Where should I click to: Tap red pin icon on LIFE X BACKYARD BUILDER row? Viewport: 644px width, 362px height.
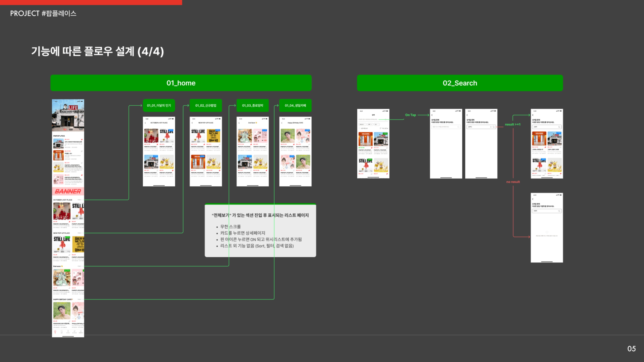click(82, 140)
